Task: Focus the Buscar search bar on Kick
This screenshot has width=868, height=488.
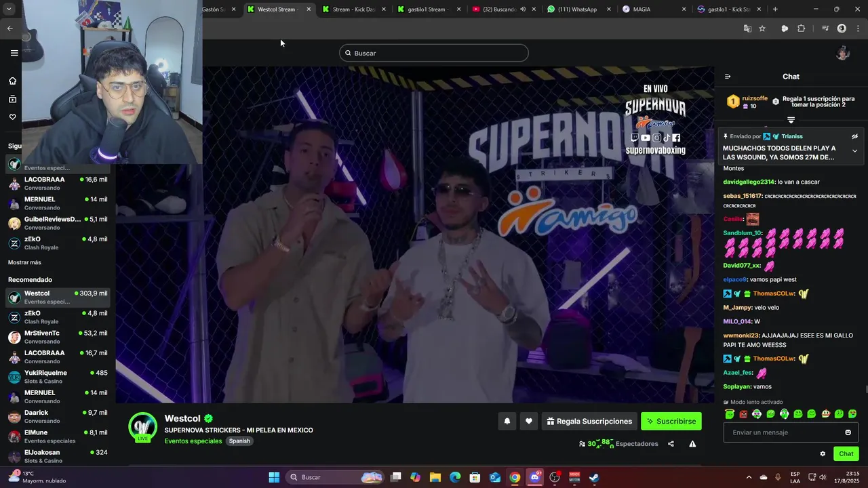Action: (434, 53)
